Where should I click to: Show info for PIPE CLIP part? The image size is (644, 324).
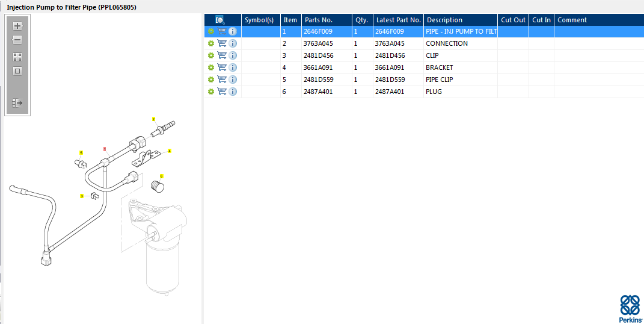233,79
